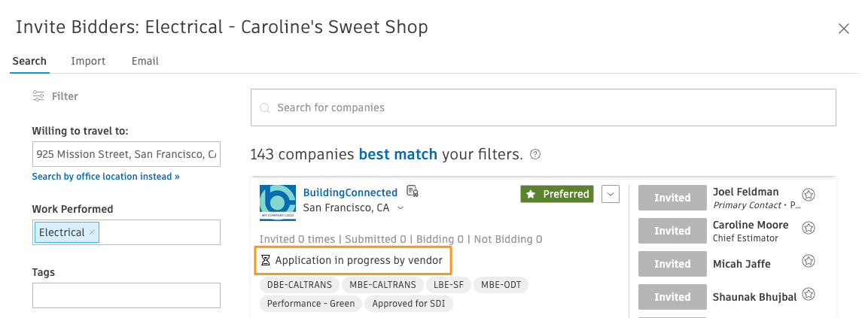Viewport: 868px width, 318px height.
Task: Open the BuildingConnected company link
Action: (350, 192)
